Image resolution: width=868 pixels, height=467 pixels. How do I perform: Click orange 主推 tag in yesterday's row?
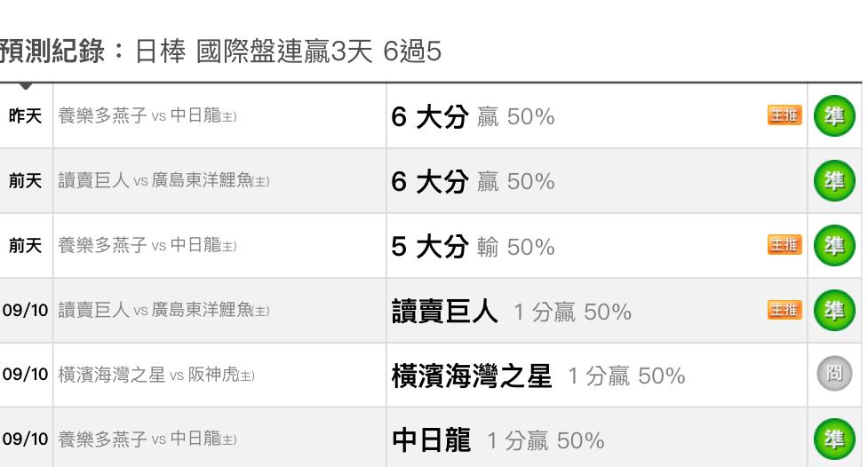click(x=784, y=115)
